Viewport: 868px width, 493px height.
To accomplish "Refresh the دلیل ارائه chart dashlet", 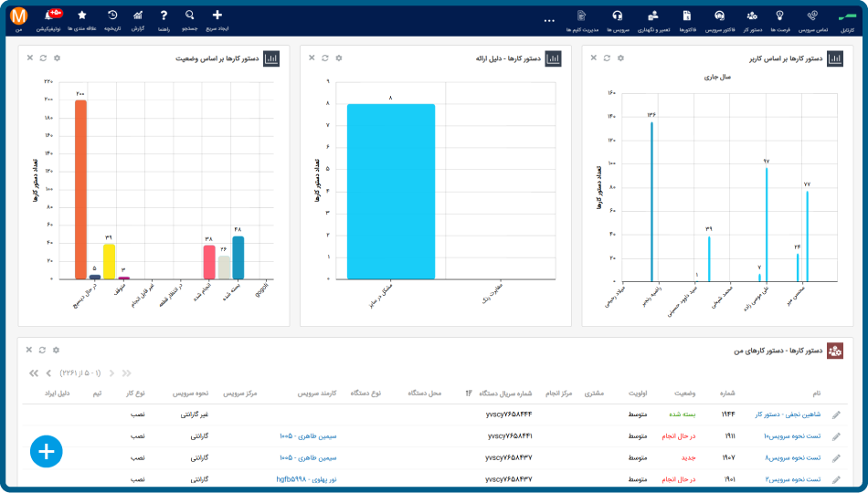I will tap(325, 58).
